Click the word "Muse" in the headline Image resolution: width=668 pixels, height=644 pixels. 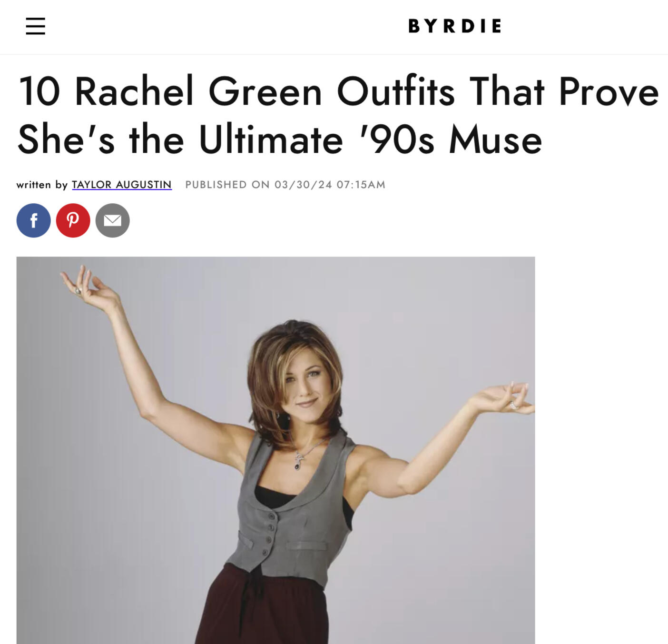click(x=496, y=139)
